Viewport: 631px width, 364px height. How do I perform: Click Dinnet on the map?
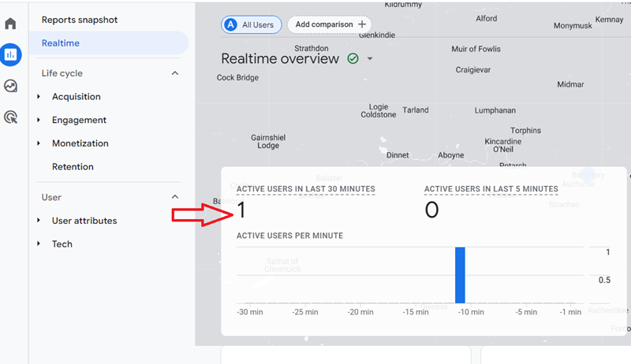pyautogui.click(x=398, y=155)
